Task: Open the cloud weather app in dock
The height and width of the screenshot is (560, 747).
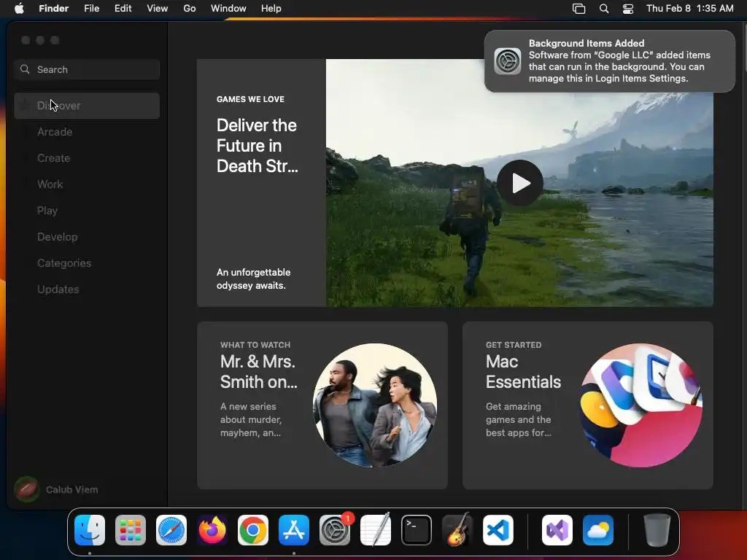Action: pyautogui.click(x=598, y=530)
